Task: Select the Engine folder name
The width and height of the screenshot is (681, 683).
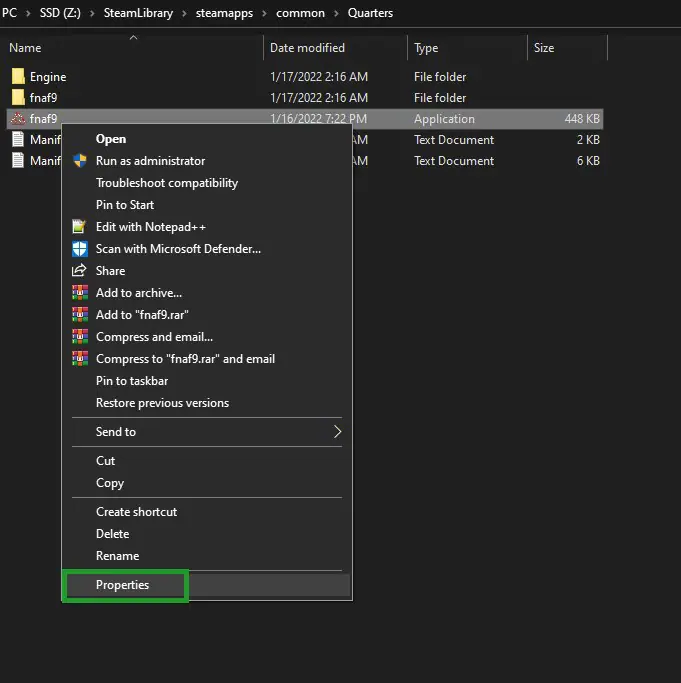Action: [x=48, y=77]
